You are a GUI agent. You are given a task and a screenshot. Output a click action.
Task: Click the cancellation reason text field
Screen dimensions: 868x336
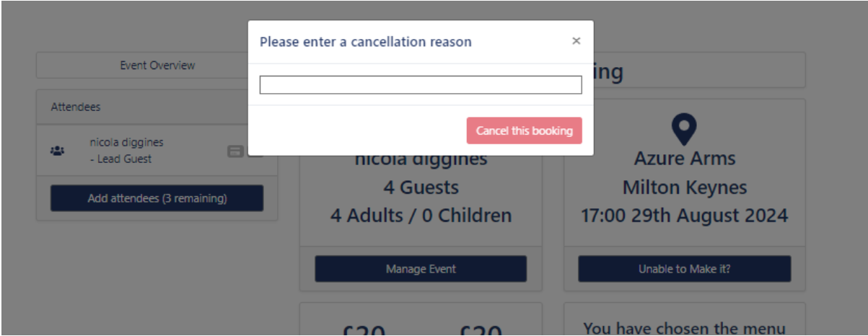pyautogui.click(x=420, y=85)
